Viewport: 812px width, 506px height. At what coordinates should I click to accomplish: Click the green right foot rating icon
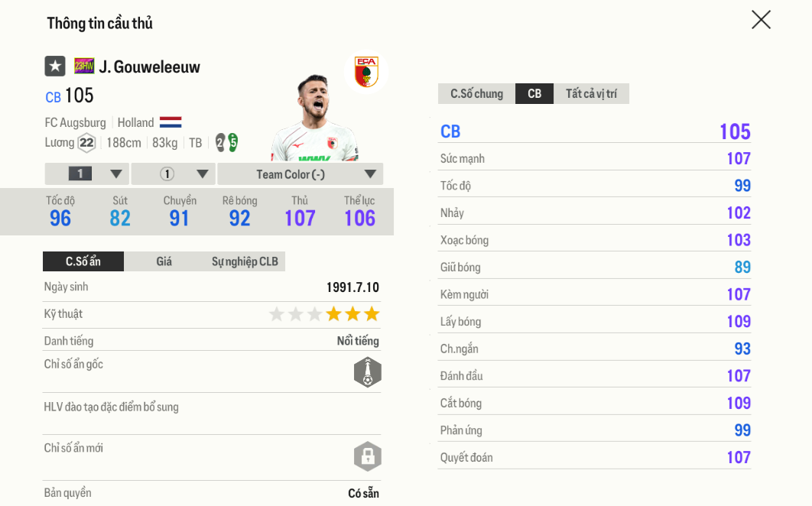pyautogui.click(x=232, y=142)
